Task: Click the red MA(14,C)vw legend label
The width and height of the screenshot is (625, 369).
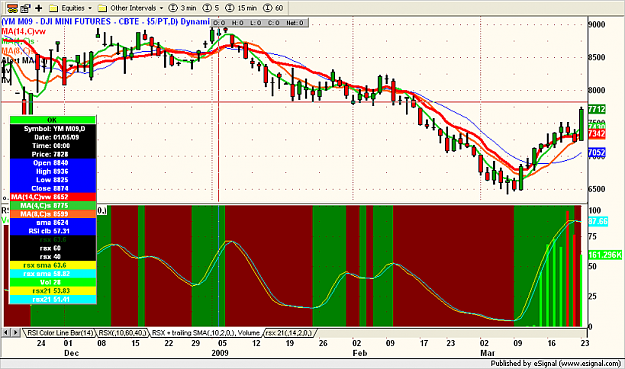Action: [23, 31]
